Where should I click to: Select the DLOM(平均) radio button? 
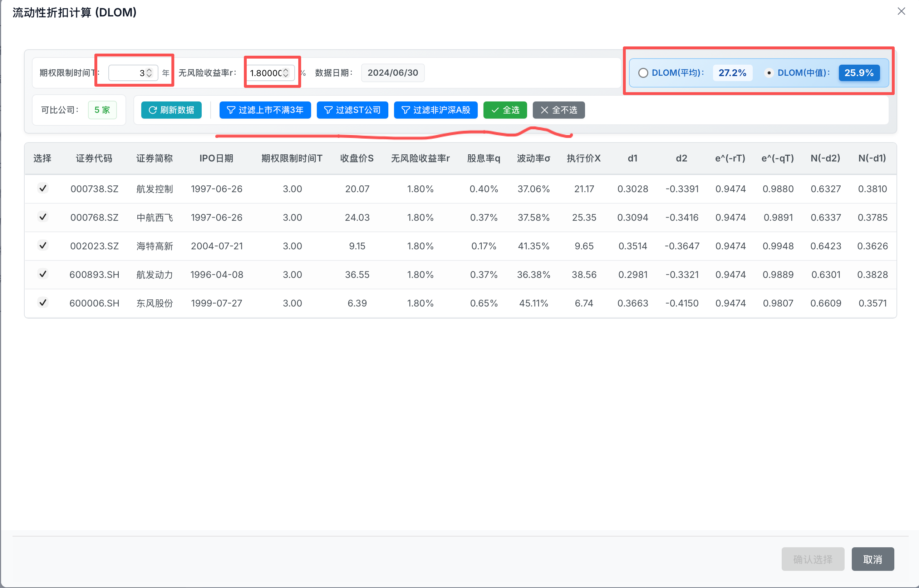643,73
